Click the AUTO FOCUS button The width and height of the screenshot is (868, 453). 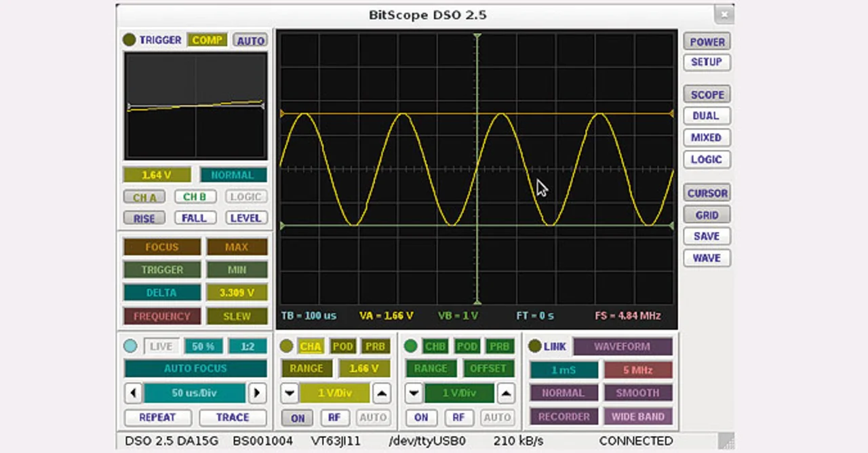[x=195, y=369]
